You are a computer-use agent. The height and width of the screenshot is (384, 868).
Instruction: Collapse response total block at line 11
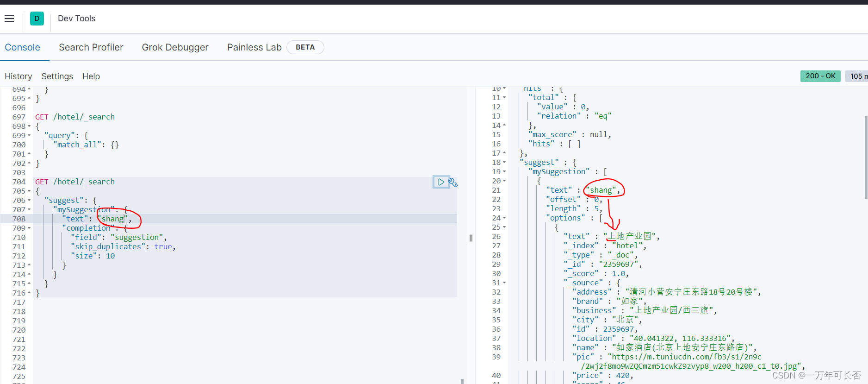(504, 98)
